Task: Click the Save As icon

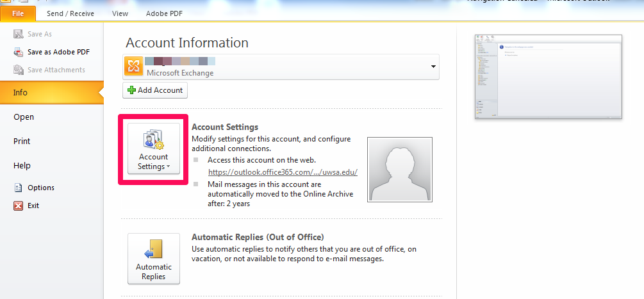Action: click(18, 34)
